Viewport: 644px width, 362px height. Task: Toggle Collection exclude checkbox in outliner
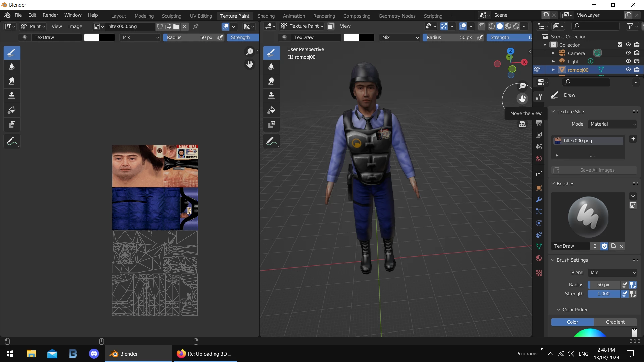coord(620,45)
